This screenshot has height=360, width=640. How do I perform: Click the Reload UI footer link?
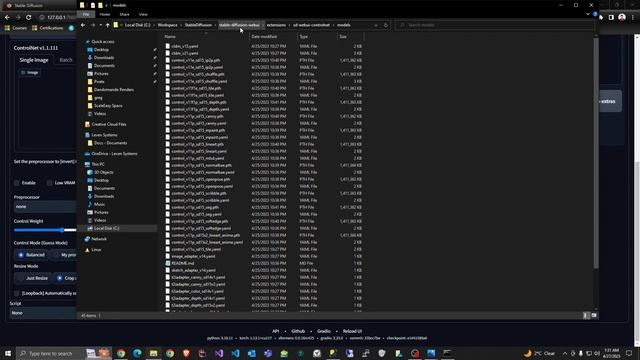[x=352, y=331]
